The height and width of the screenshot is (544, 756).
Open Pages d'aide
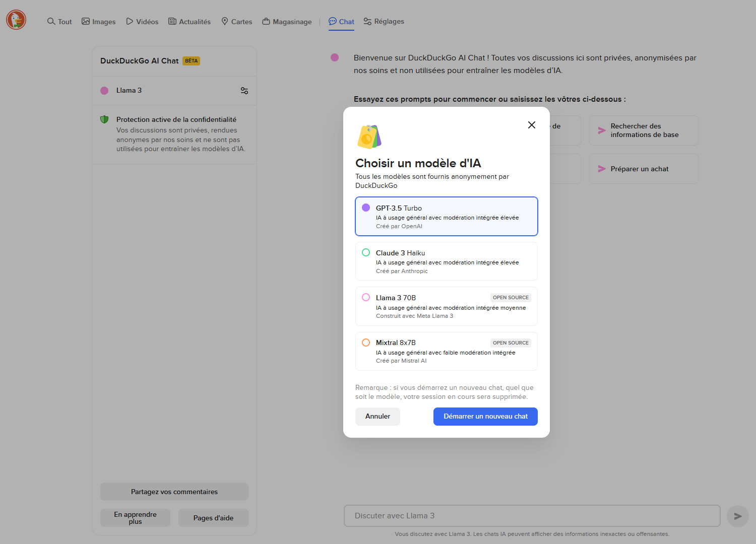[213, 518]
